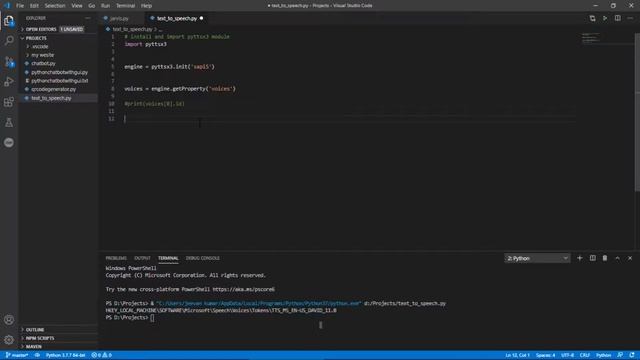Click the round icon below the flask

[9, 142]
